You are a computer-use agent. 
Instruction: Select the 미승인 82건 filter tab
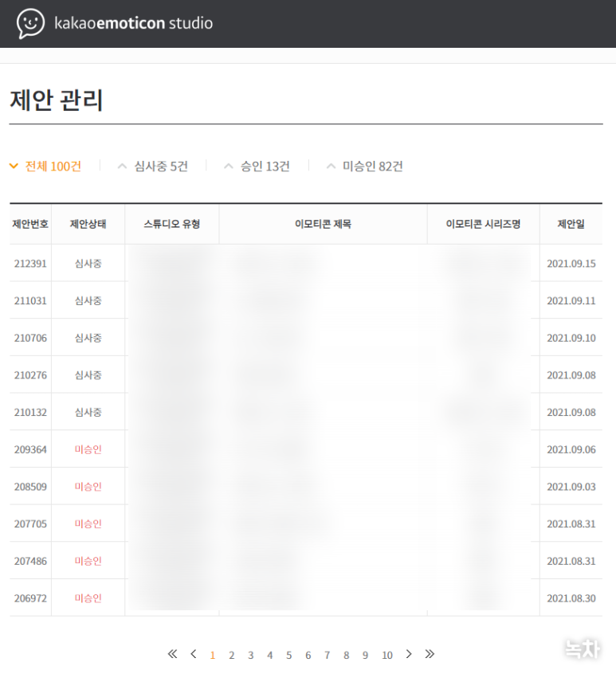pyautogui.click(x=372, y=167)
